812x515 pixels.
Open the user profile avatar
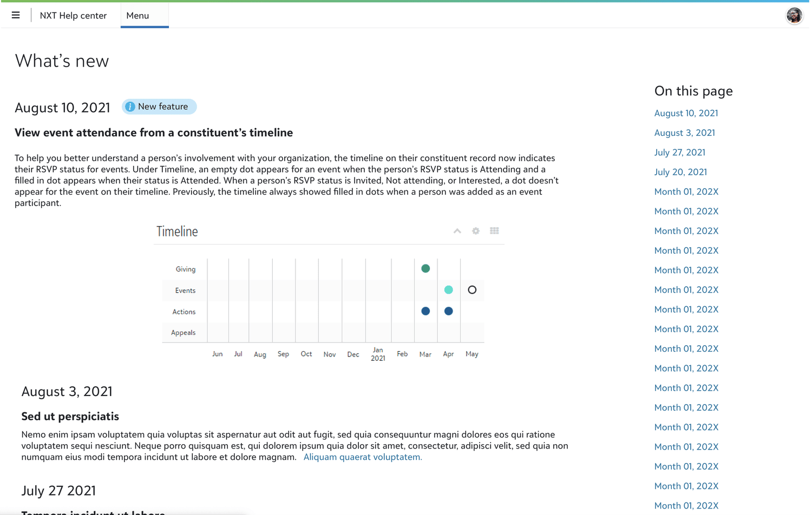click(794, 16)
